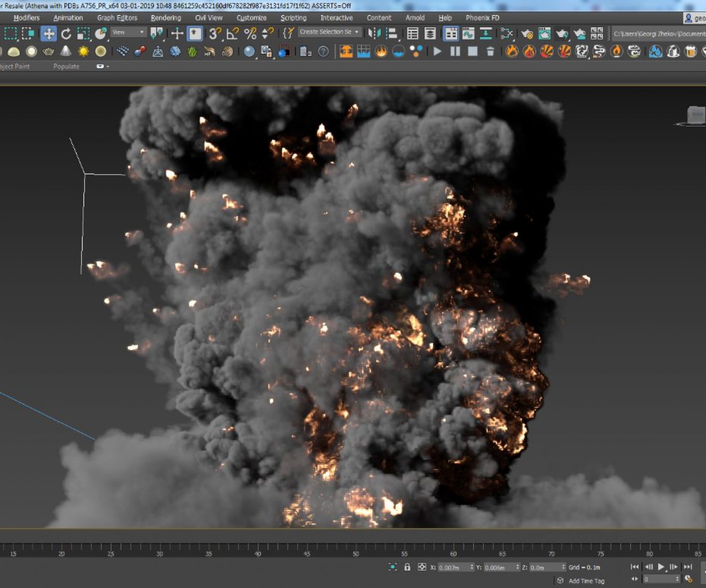
Task: Create a teapot primitive from toolbar
Action: (x=48, y=51)
